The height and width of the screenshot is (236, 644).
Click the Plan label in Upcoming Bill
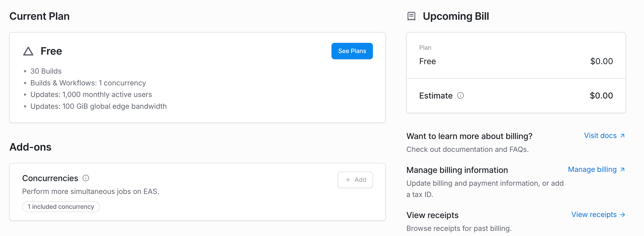[425, 47]
